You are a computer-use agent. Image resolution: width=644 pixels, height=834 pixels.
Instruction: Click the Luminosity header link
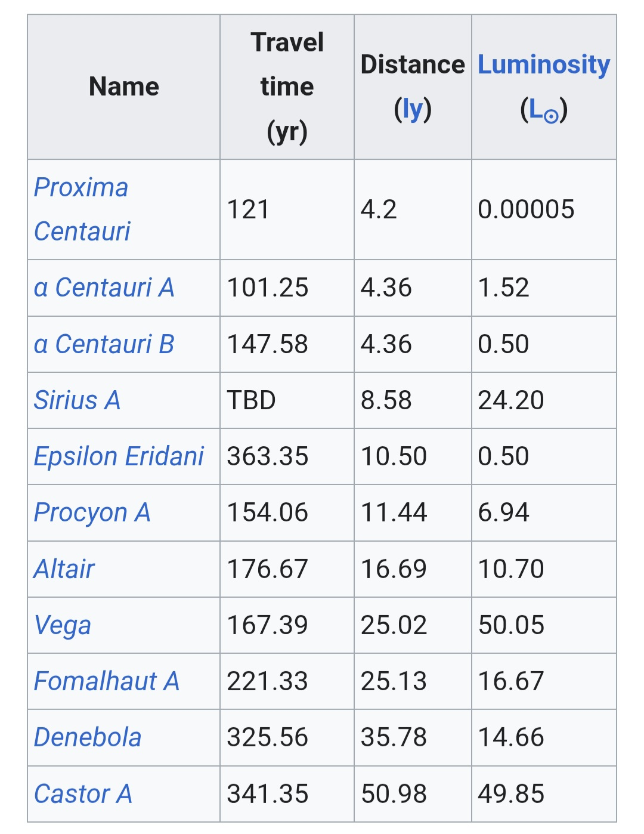coord(544,64)
